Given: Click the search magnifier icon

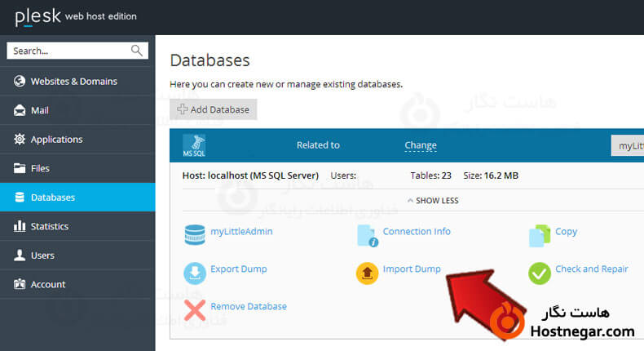Looking at the screenshot, I should tap(137, 51).
